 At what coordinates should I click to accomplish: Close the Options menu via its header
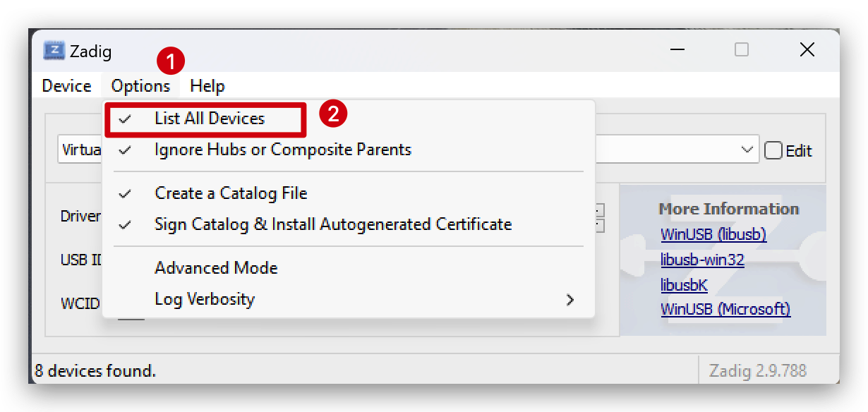pyautogui.click(x=140, y=86)
